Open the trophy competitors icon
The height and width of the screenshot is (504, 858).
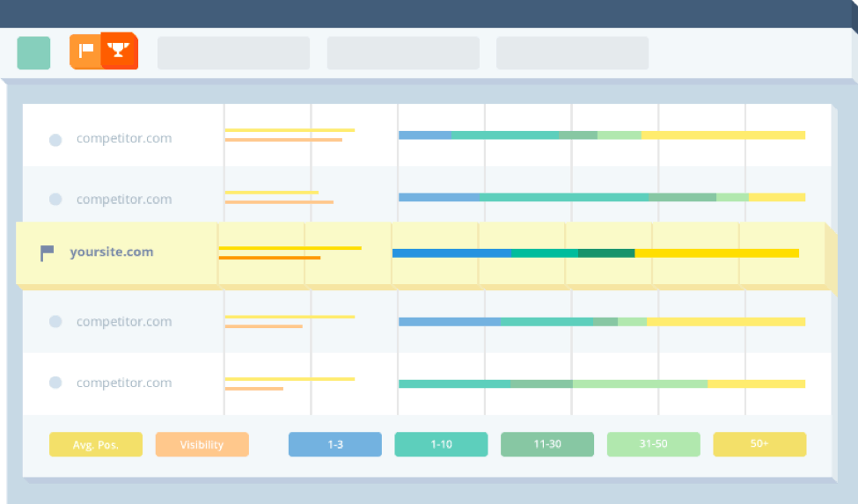(x=119, y=50)
